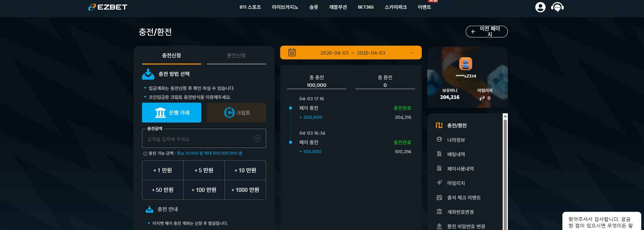Clear the deposit amount field using the X icon
Image resolution: width=644 pixels, height=230 pixels.
click(258, 138)
